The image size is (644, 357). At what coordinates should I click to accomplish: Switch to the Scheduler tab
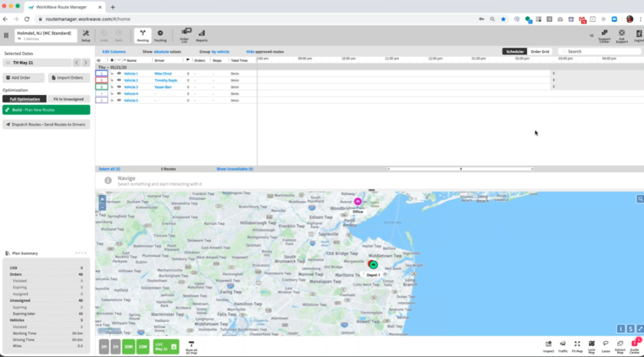(514, 52)
